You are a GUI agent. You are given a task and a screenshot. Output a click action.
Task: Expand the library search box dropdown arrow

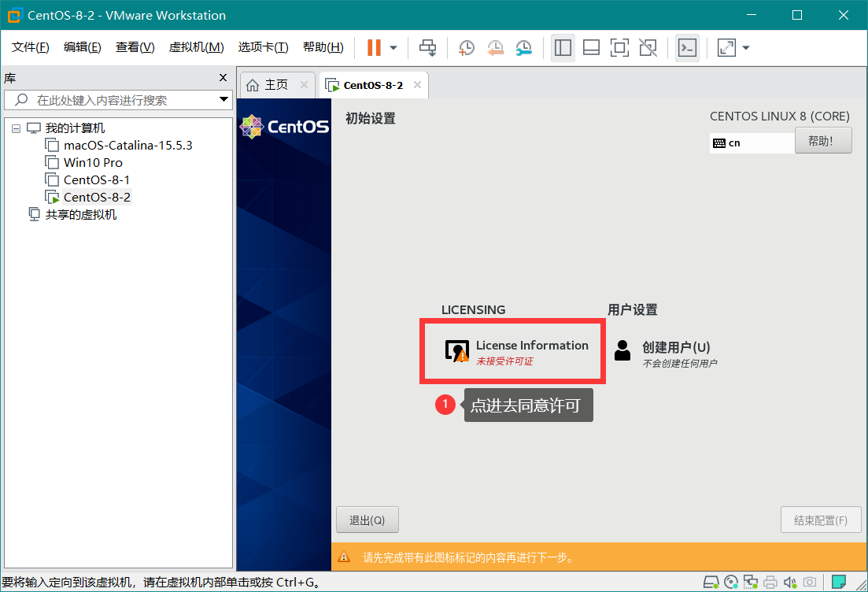223,100
